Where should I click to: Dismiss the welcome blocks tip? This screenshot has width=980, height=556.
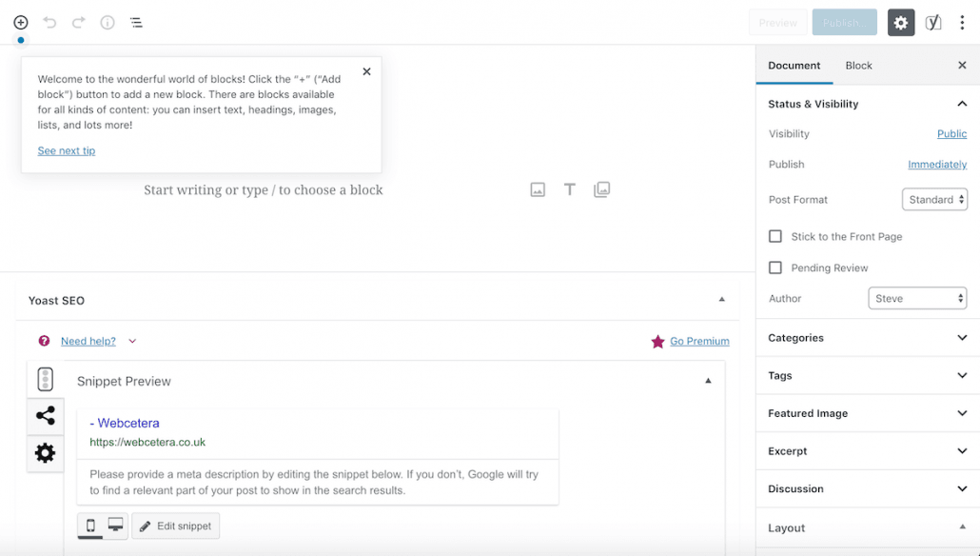pyautogui.click(x=367, y=71)
